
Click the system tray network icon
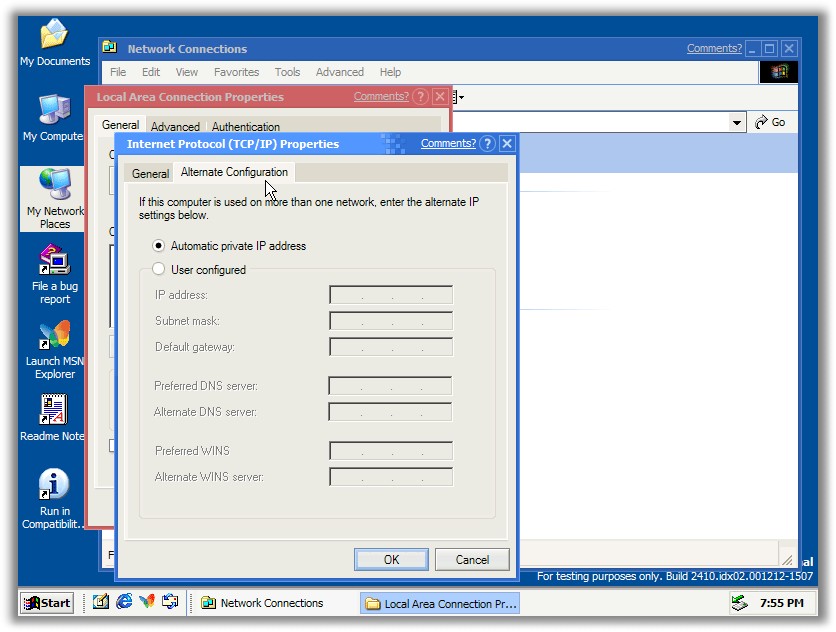pyautogui.click(x=739, y=603)
